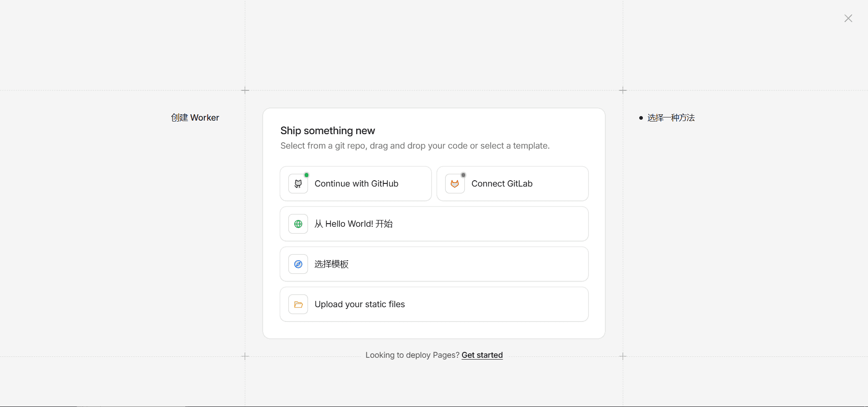Open the Get started Pages link
This screenshot has width=868, height=407.
482,355
